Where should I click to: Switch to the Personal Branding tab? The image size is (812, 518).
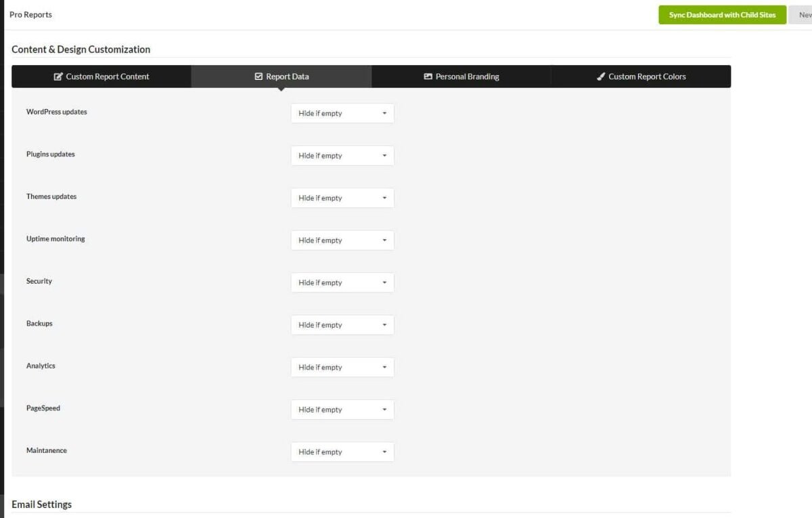[461, 77]
